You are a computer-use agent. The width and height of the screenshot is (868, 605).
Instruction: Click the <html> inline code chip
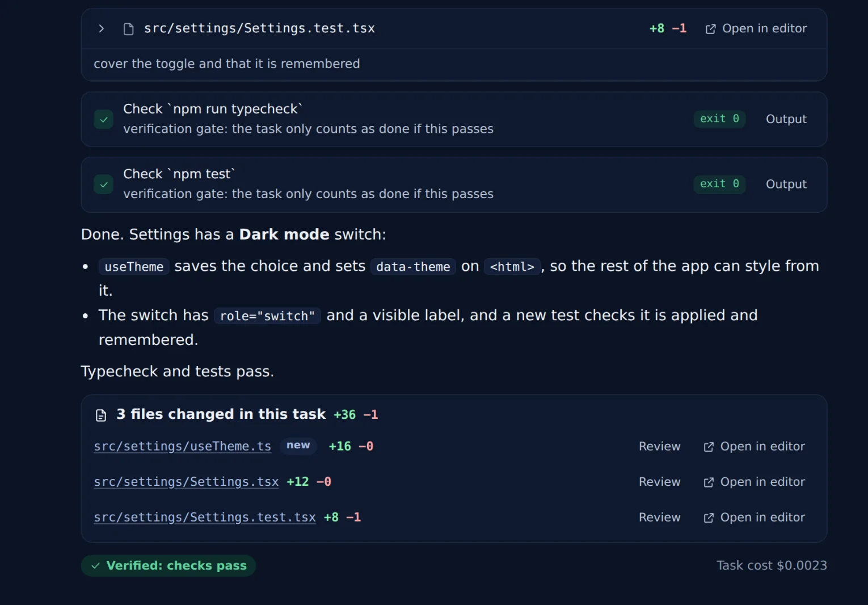512,267
